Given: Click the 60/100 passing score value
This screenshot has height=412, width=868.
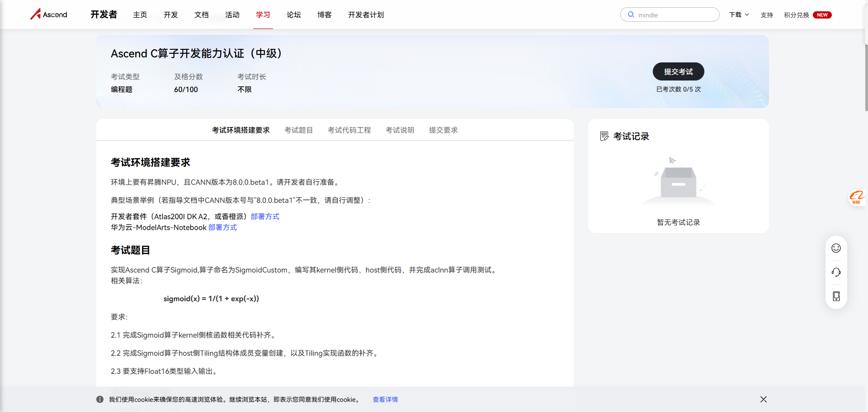Looking at the screenshot, I should click(186, 90).
